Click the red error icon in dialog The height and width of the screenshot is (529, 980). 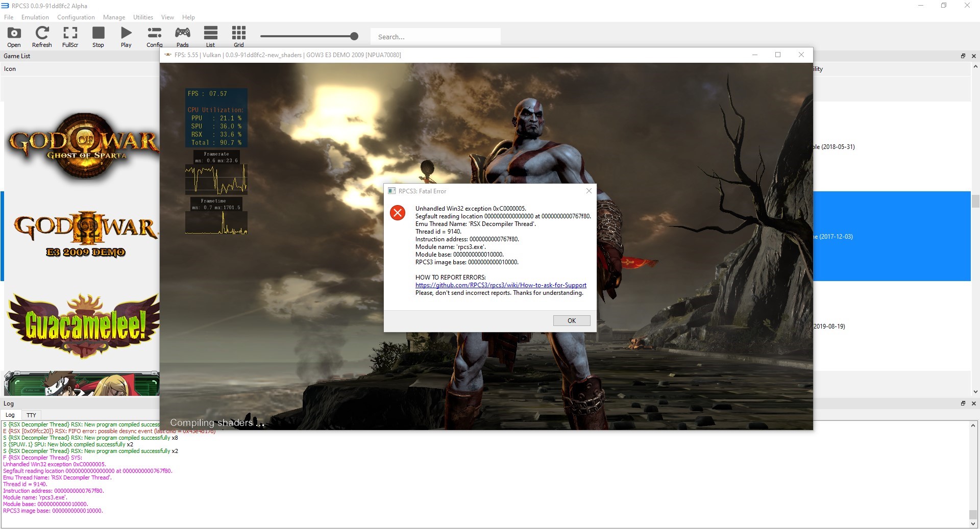tap(398, 213)
